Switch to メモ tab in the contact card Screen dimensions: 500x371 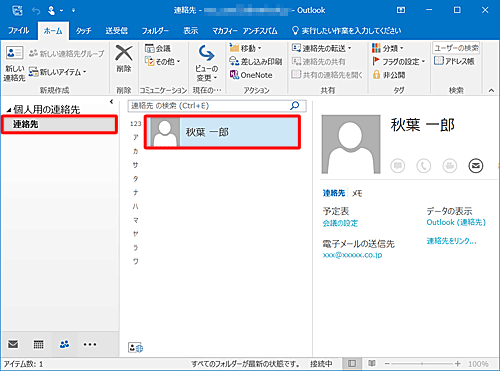click(x=357, y=193)
